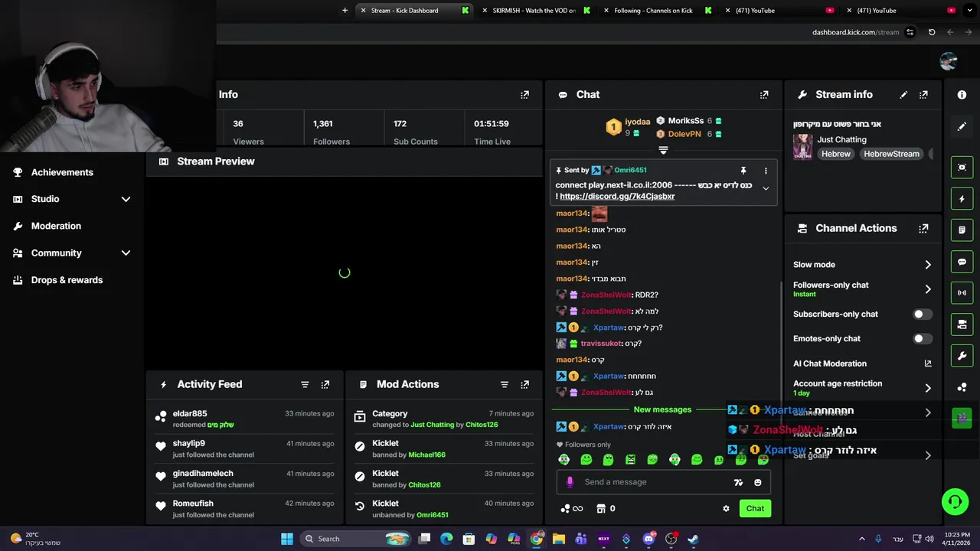Image resolution: width=980 pixels, height=551 pixels.
Task: Open the emoji picker in chat input
Action: coord(758,482)
